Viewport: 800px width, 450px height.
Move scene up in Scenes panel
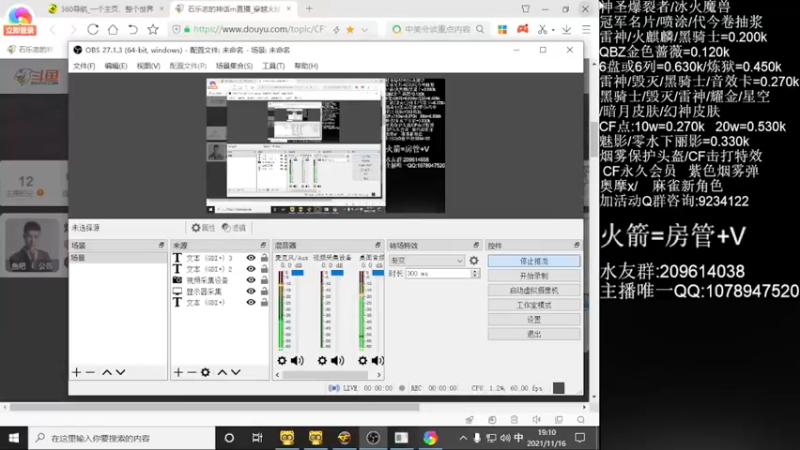click(106, 372)
